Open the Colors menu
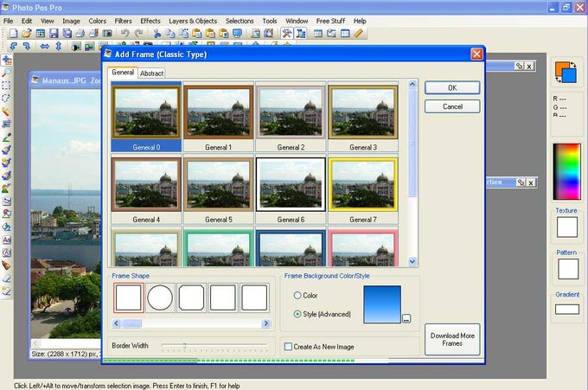 [98, 21]
